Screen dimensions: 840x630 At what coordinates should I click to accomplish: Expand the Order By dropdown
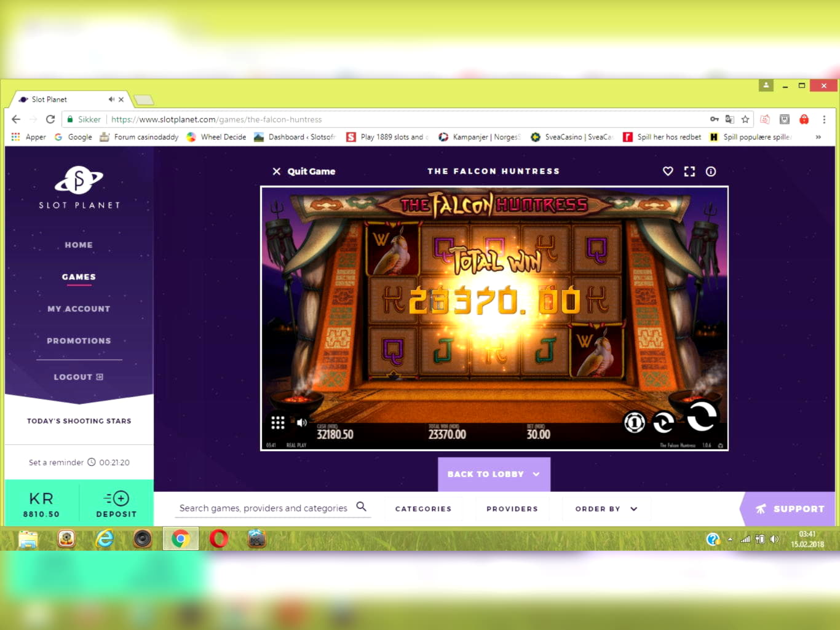606,509
